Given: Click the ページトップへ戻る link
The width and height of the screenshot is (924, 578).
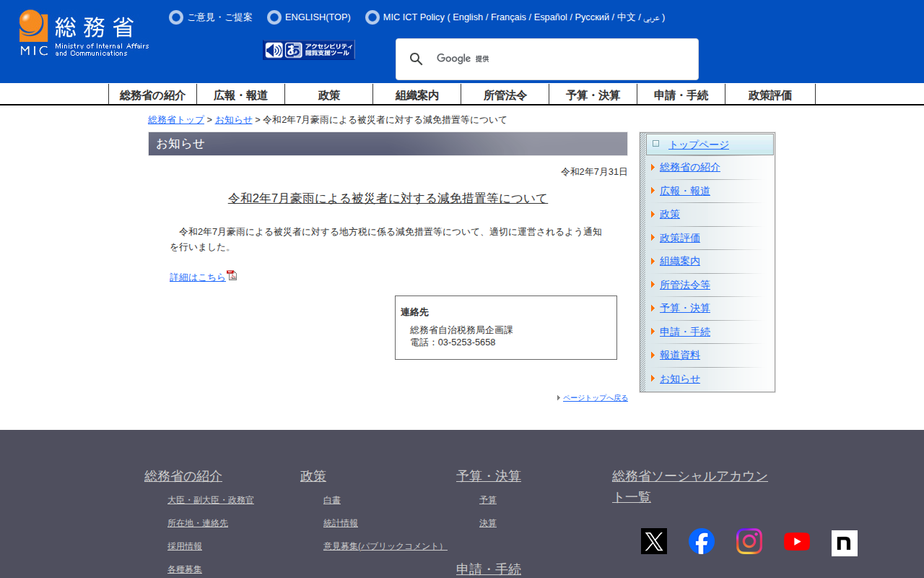Looking at the screenshot, I should click(595, 398).
